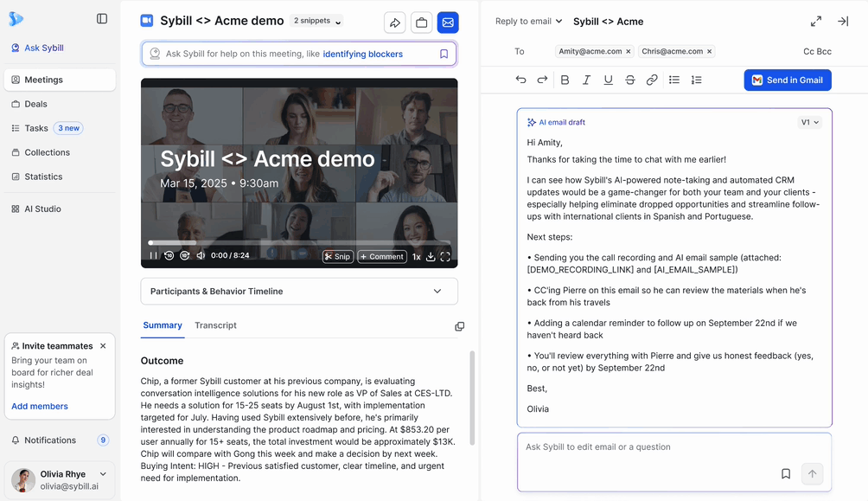868x501 pixels.
Task: Toggle underline formatting
Action: coord(609,80)
